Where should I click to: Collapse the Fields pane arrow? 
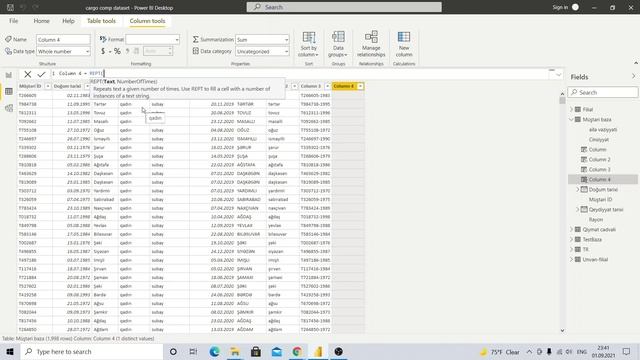pyautogui.click(x=633, y=76)
